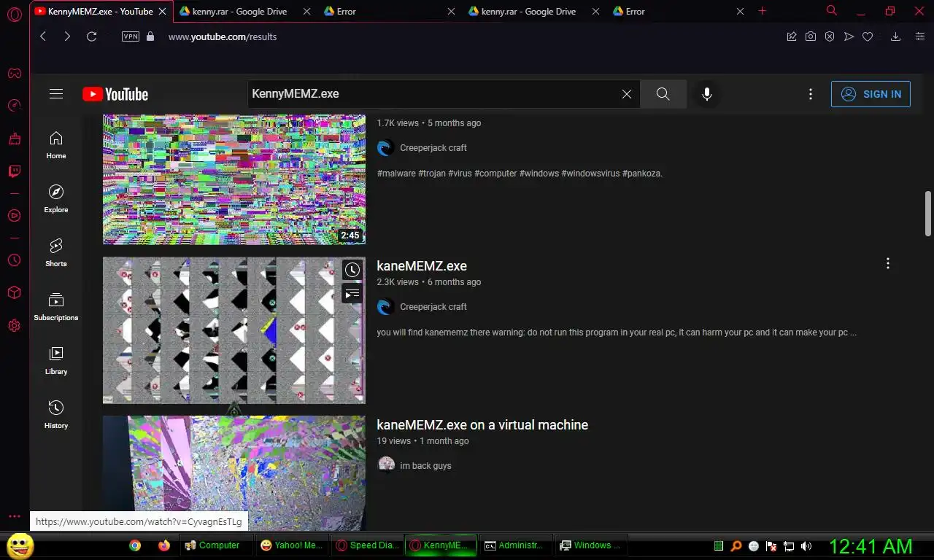The width and height of the screenshot is (934, 560).
Task: Click the padlock site info icon
Action: coord(151,36)
